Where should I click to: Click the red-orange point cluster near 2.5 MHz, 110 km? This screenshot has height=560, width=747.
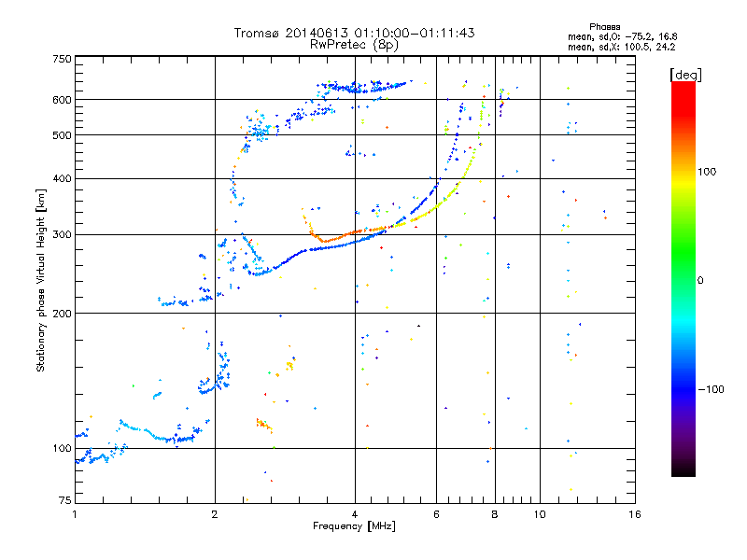point(263,425)
